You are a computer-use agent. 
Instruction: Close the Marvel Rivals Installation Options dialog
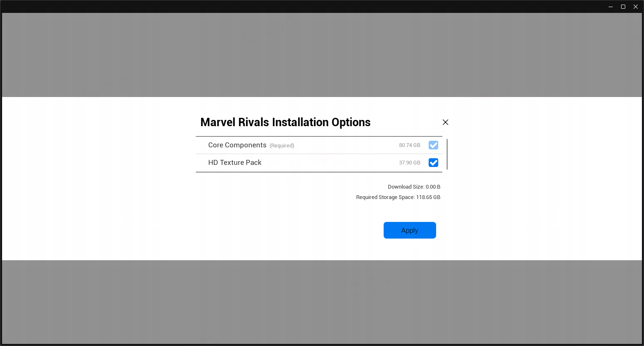445,122
